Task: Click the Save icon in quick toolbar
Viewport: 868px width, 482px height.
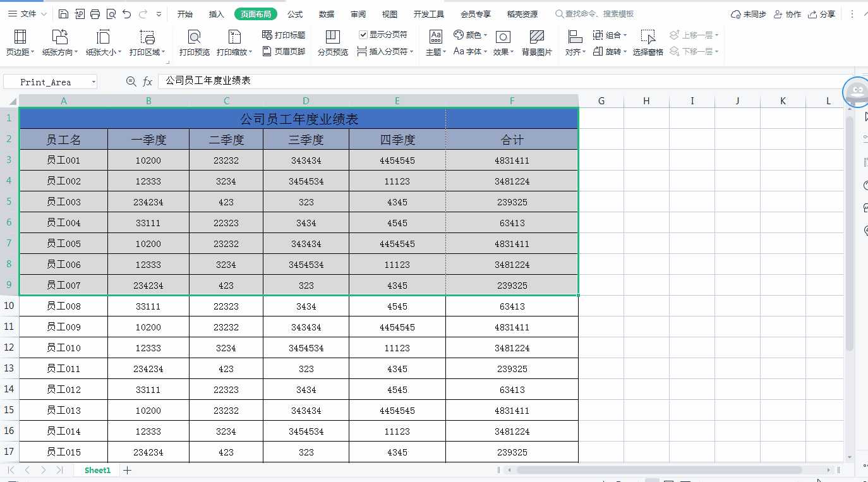Action: pyautogui.click(x=63, y=14)
